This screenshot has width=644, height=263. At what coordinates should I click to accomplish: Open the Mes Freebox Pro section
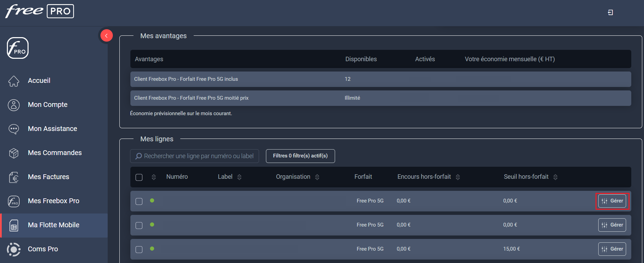click(54, 201)
